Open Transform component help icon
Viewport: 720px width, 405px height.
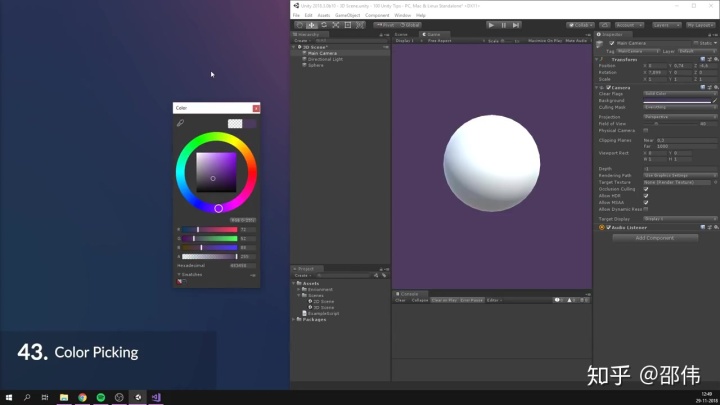703,59
